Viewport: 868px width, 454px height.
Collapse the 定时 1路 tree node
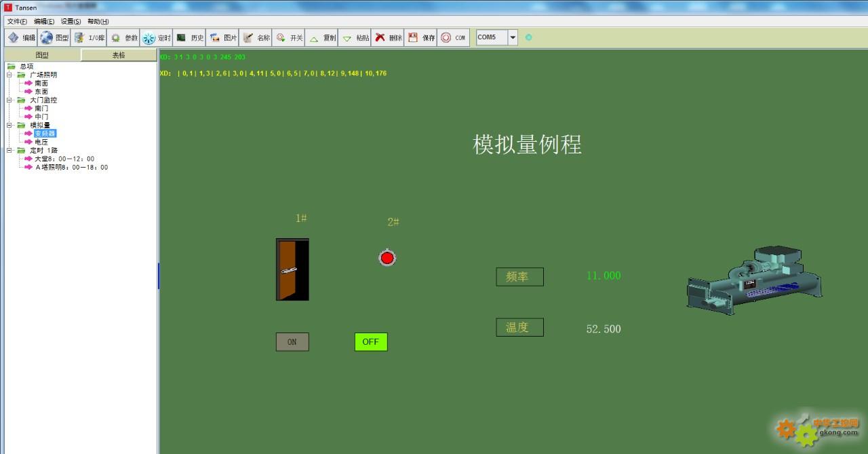[x=9, y=150]
